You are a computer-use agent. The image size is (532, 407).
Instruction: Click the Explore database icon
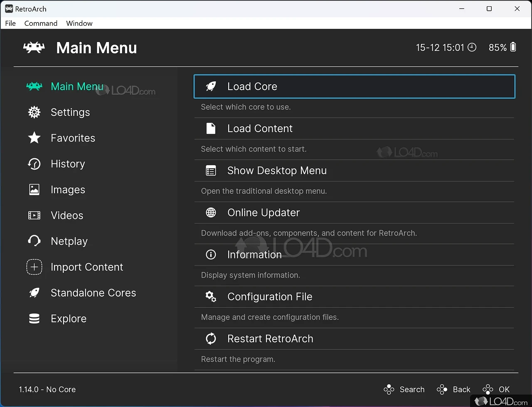pyautogui.click(x=34, y=319)
